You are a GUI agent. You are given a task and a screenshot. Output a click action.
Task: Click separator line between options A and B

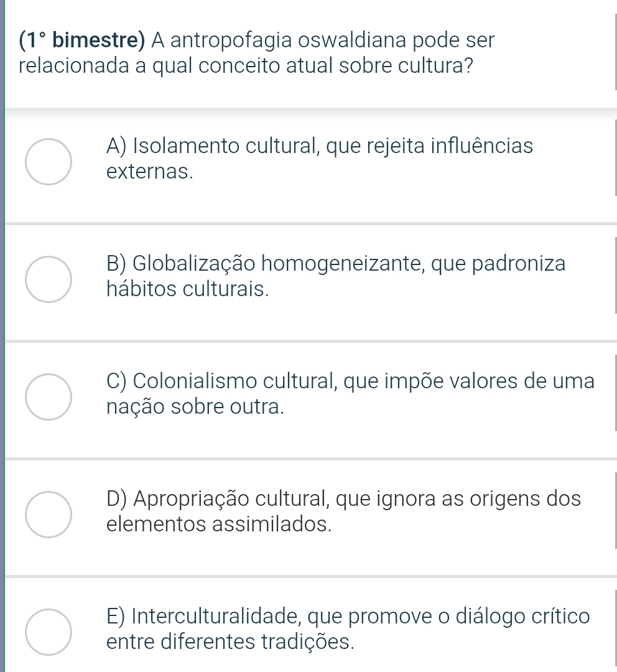pyautogui.click(x=311, y=223)
